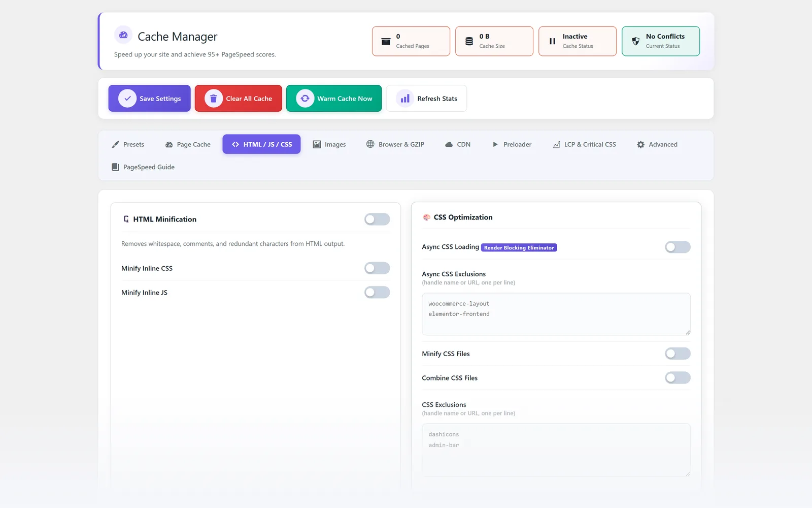The width and height of the screenshot is (812, 508).
Task: Open the Presets tab
Action: pos(128,144)
